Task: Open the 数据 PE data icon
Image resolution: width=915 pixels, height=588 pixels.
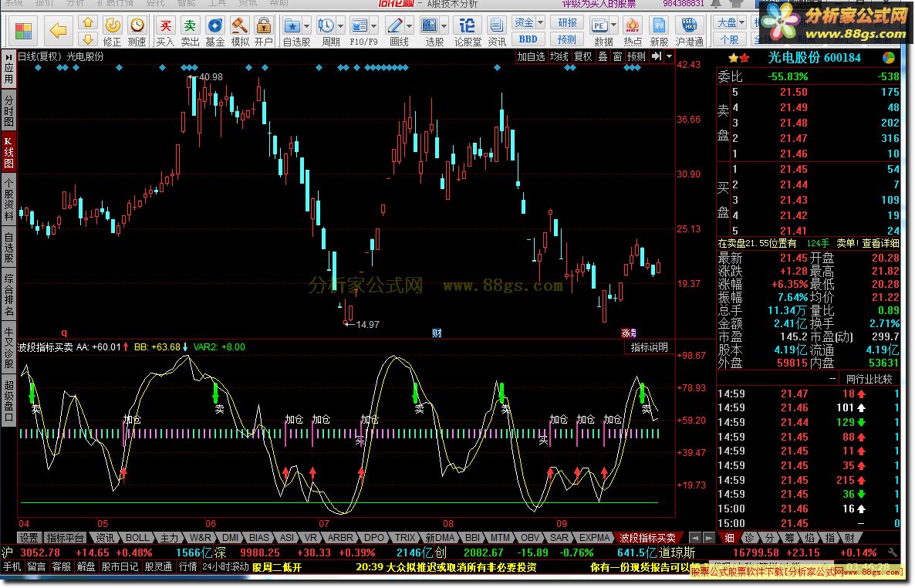Action: [x=600, y=32]
